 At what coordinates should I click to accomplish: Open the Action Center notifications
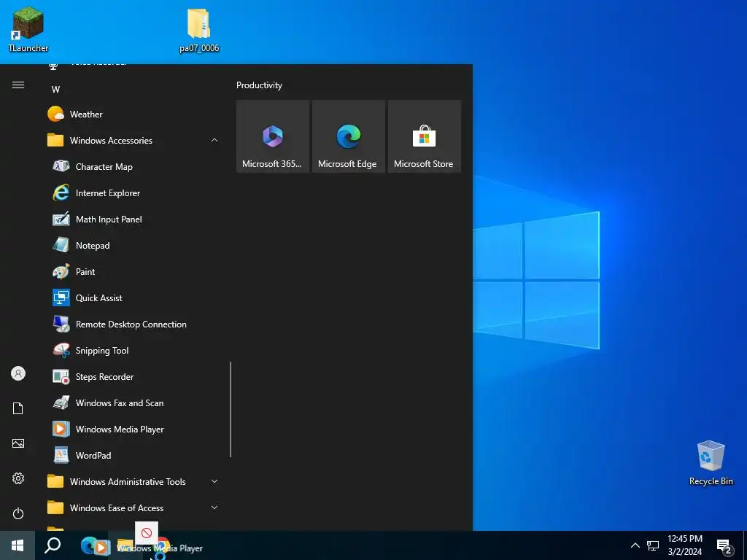point(724,545)
